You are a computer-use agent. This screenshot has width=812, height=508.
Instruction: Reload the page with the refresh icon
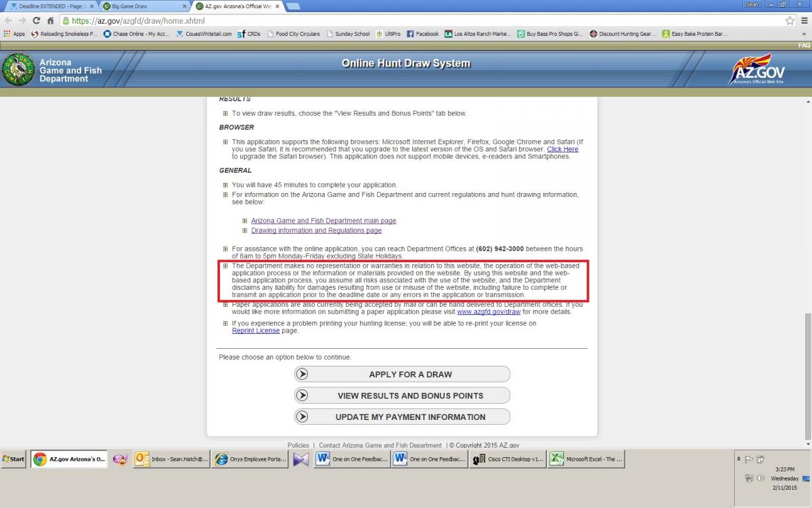36,20
